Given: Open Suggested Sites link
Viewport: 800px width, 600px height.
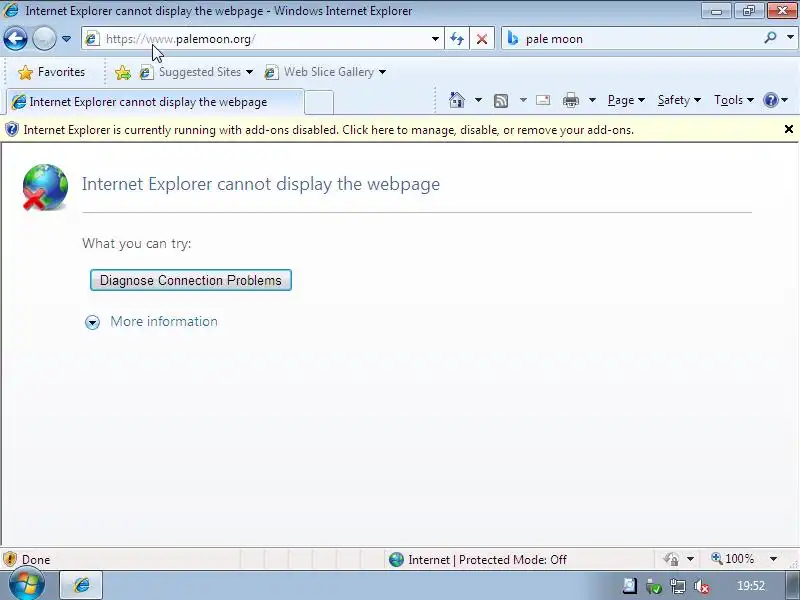Looking at the screenshot, I should click(x=196, y=72).
